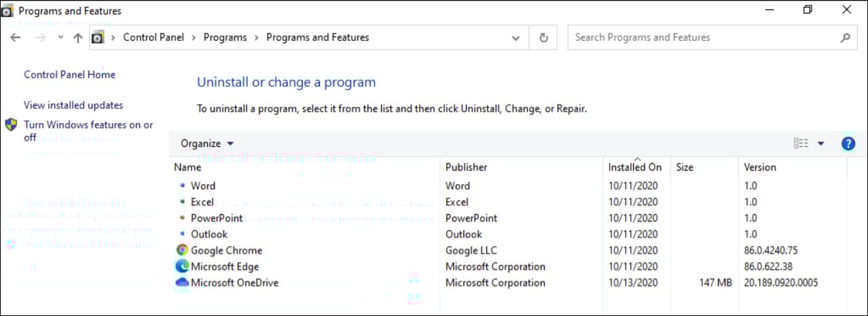
Task: Select Control Panel breadcrumb
Action: tap(153, 37)
